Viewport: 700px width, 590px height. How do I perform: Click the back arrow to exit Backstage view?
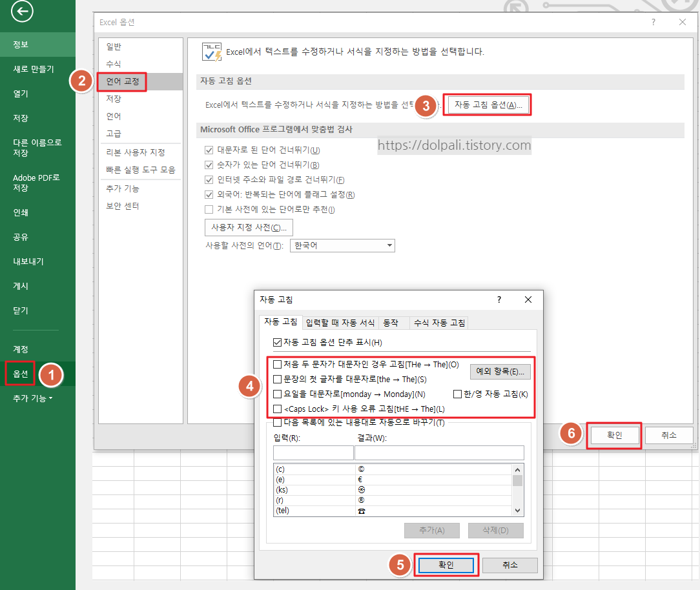[22, 12]
